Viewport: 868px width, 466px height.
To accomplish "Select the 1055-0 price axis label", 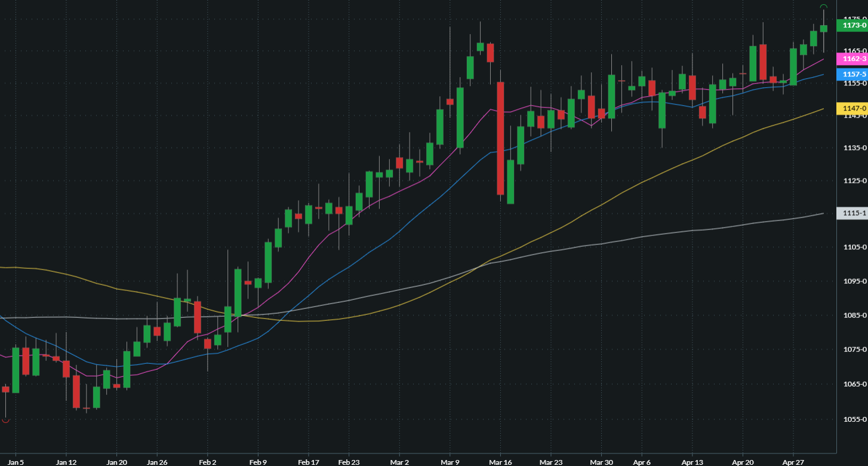I will tap(855, 419).
